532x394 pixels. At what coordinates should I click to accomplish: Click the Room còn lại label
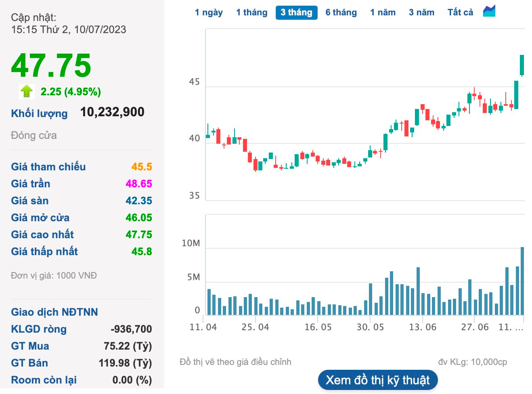(x=44, y=380)
